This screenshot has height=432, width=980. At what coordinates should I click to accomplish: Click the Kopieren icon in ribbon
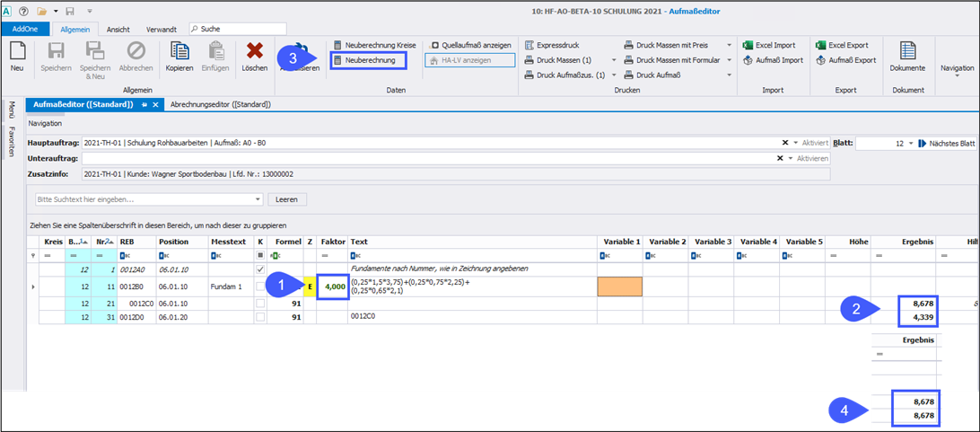click(180, 53)
